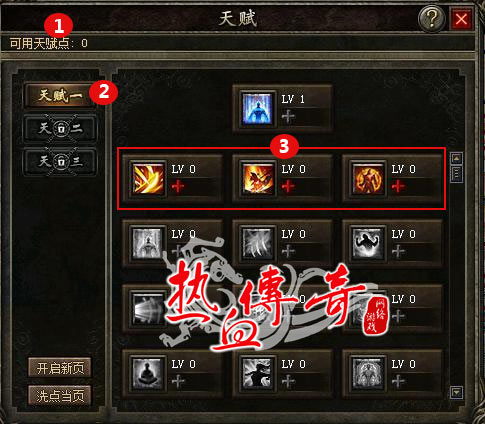
Task: Add a point to the fire ring talent
Action: point(398,186)
